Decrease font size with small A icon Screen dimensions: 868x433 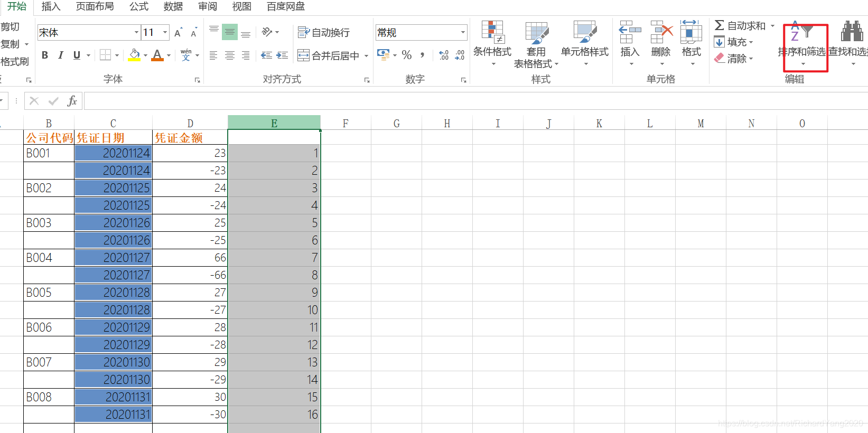[194, 33]
